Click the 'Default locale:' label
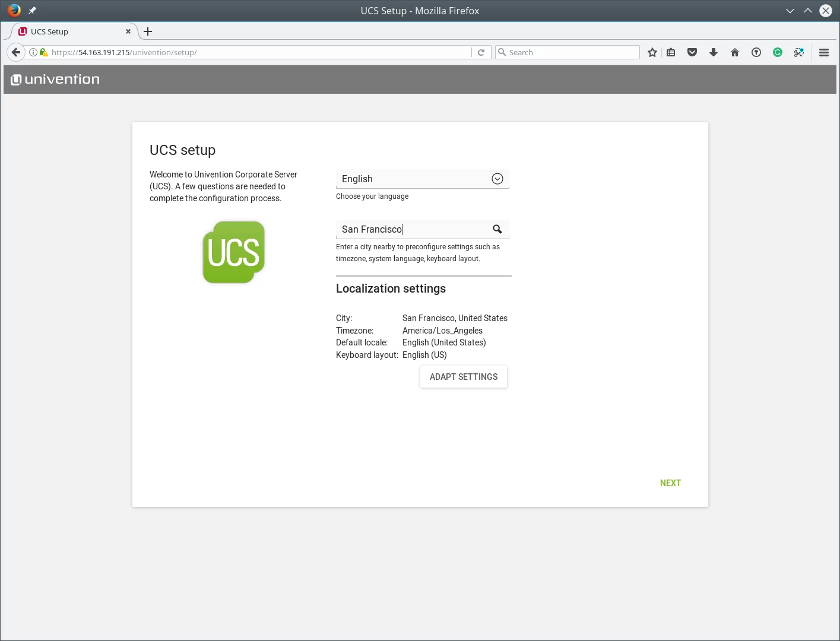This screenshot has width=840, height=641. [x=362, y=342]
